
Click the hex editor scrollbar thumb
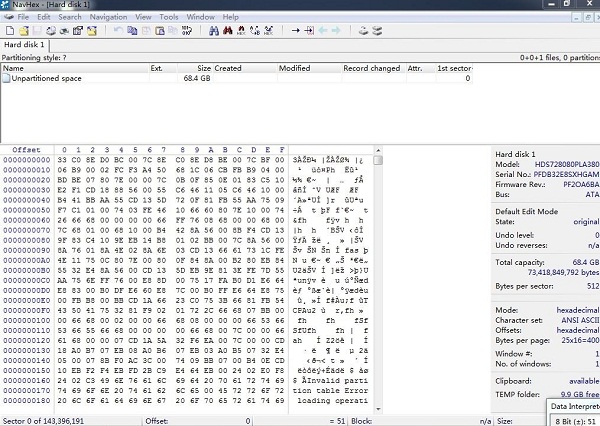point(378,160)
